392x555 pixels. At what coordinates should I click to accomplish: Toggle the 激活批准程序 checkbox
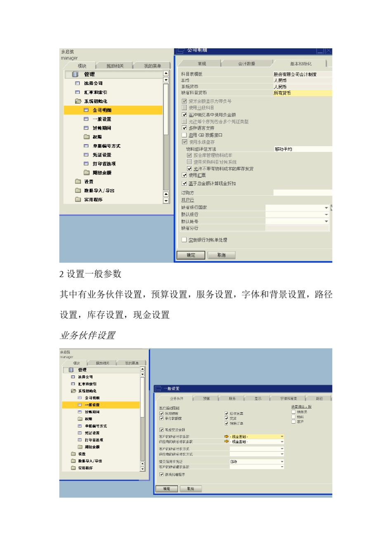161,474
